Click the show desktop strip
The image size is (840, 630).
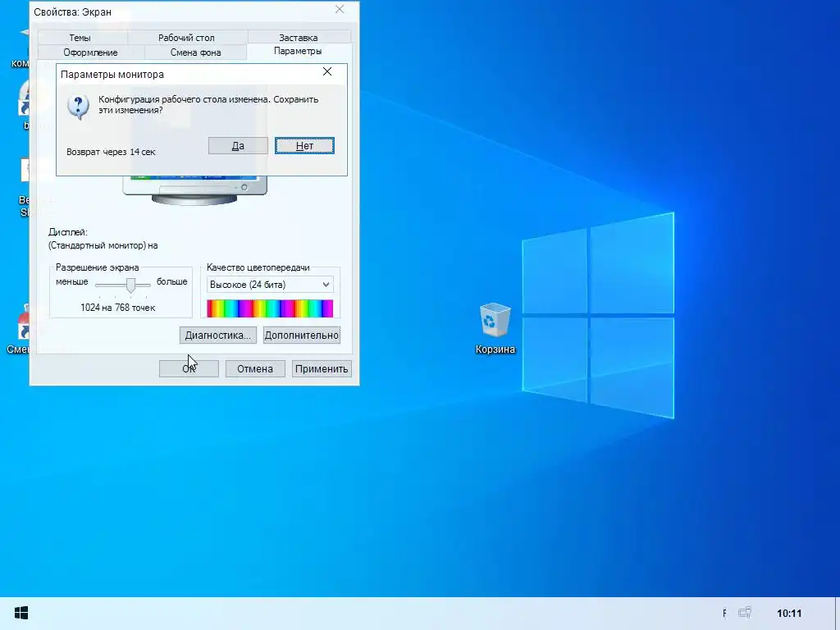[838, 614]
